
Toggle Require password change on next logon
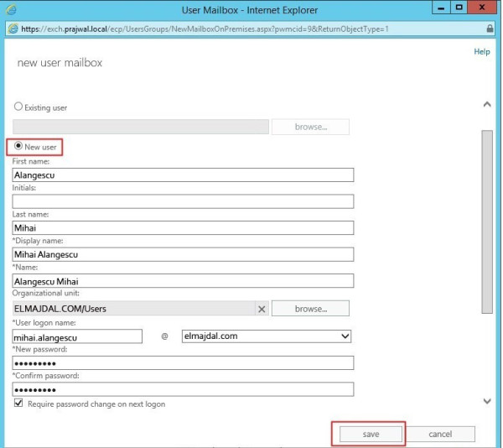18,404
